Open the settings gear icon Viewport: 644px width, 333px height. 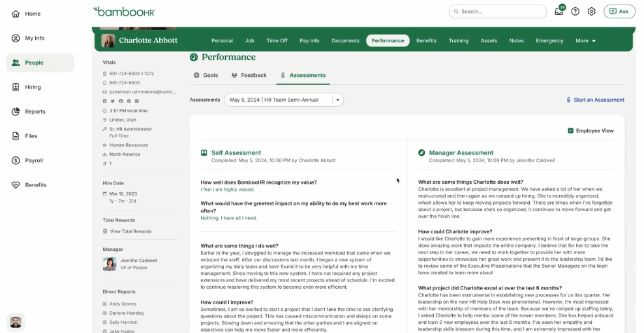[x=591, y=12]
